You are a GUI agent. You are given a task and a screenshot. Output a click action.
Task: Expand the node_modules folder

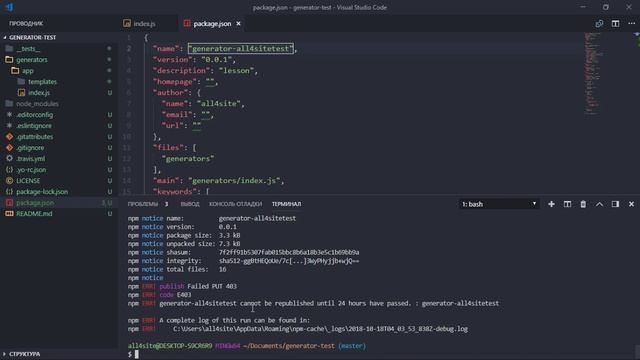[59, 104]
